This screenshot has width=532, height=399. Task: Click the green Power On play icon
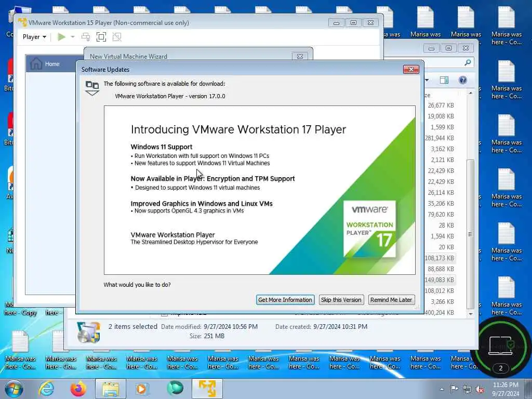click(61, 37)
